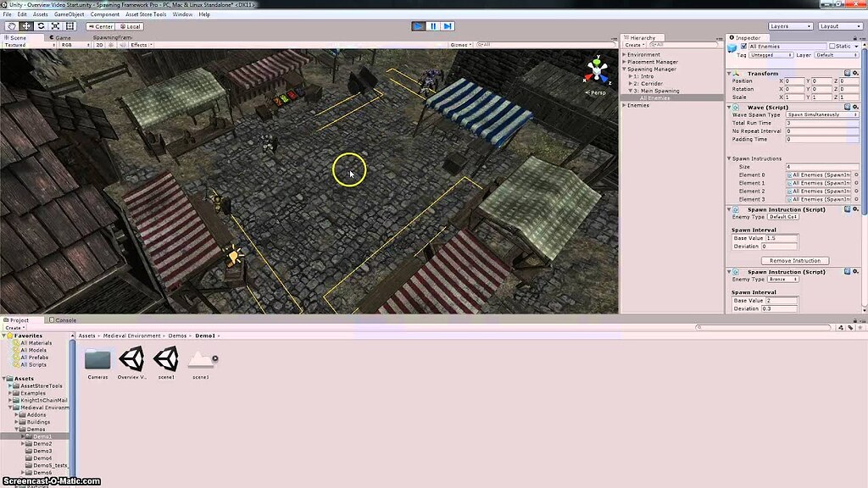This screenshot has width=868, height=488.
Task: Toggle the Static checkbox in the Inspector
Action: [x=832, y=47]
